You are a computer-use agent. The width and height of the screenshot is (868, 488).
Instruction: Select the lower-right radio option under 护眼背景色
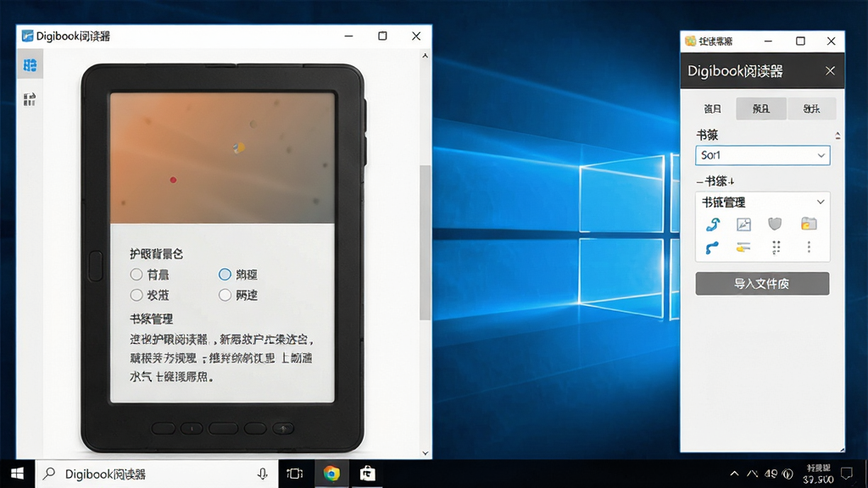tap(225, 295)
